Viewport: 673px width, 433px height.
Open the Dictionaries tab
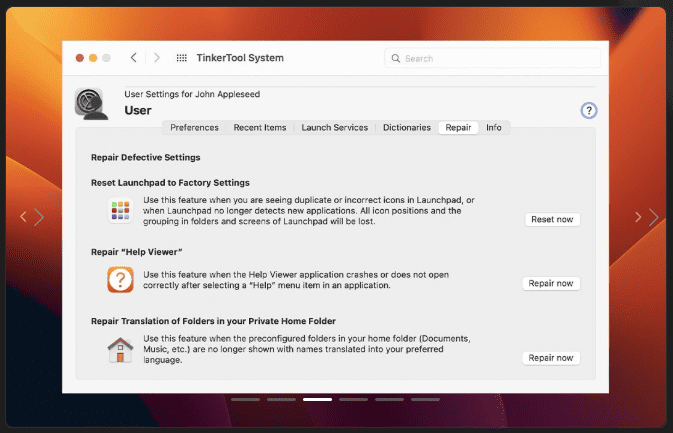(406, 127)
